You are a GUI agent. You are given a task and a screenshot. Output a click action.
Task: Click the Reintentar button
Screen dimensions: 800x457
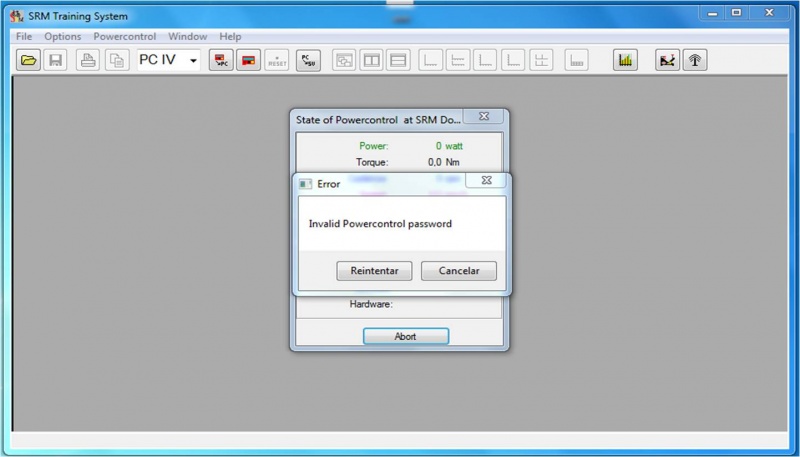[x=374, y=271]
